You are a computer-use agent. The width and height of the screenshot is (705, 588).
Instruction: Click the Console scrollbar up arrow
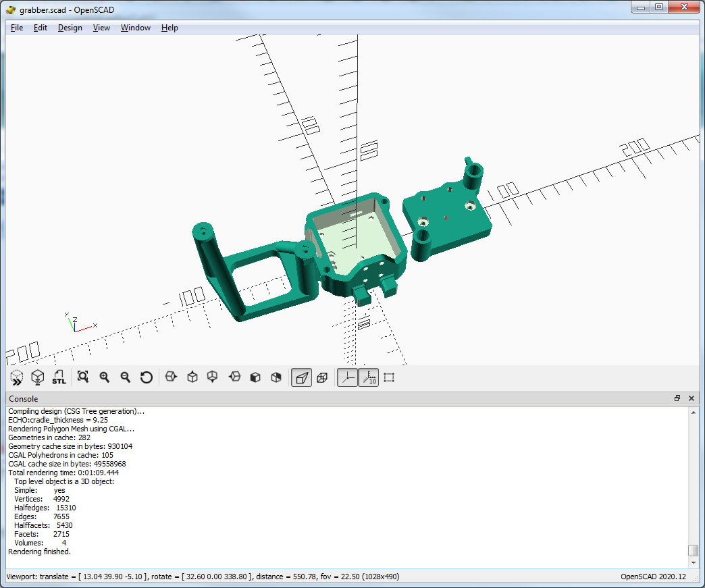693,411
